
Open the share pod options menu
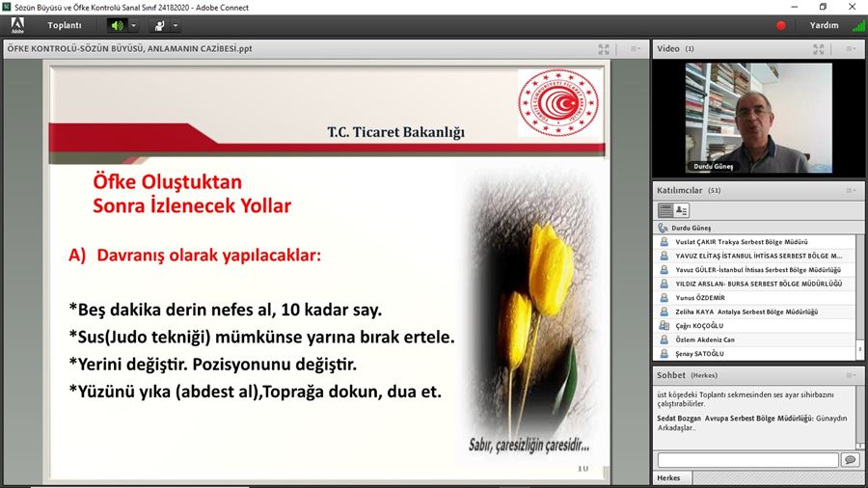coord(635,48)
